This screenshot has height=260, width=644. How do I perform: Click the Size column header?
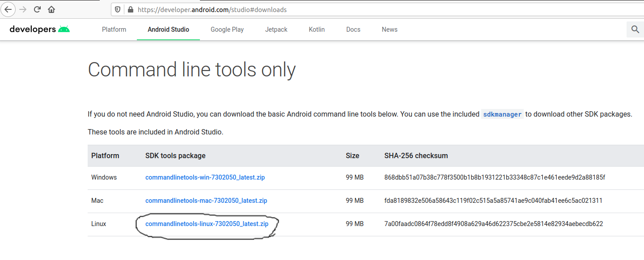click(x=352, y=156)
